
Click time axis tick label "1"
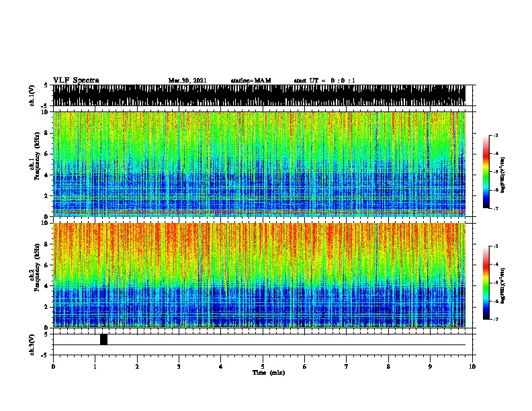(95, 366)
